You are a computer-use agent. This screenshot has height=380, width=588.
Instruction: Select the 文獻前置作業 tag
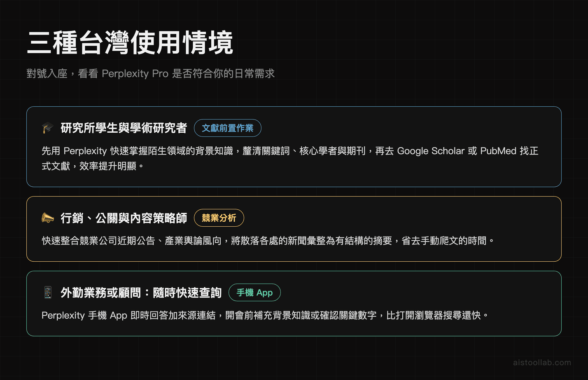228,128
